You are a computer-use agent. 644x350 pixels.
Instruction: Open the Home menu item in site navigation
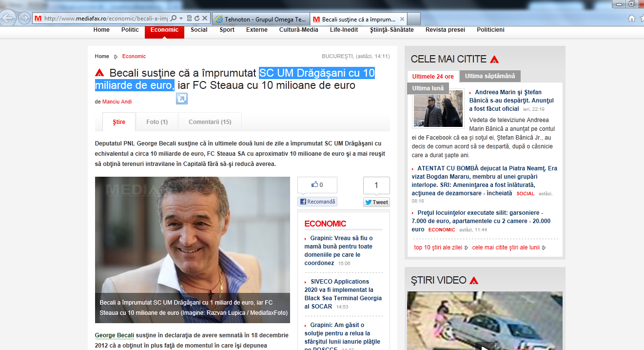pos(101,30)
